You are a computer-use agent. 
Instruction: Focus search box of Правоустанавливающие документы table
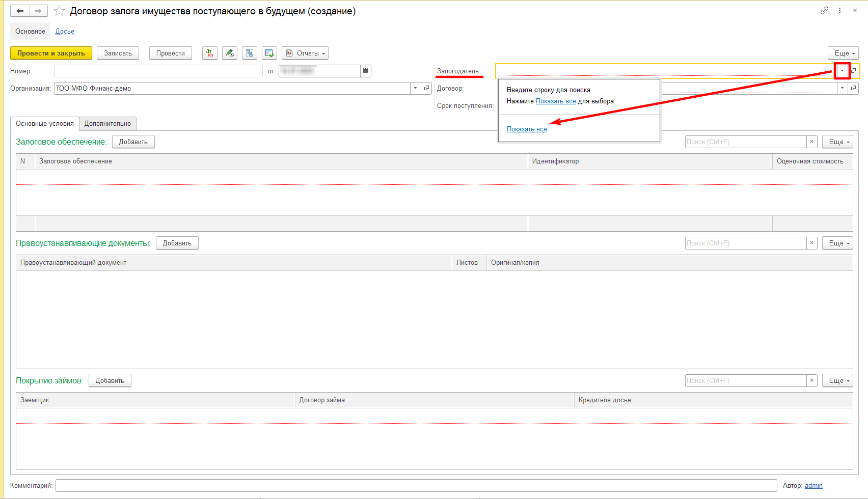click(746, 243)
